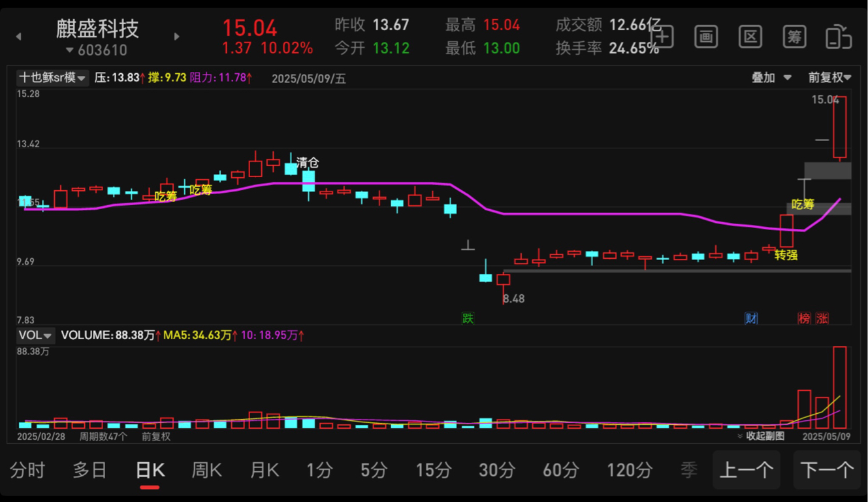The height and width of the screenshot is (502, 868).
Task: Select the 日K tab
Action: (150, 469)
